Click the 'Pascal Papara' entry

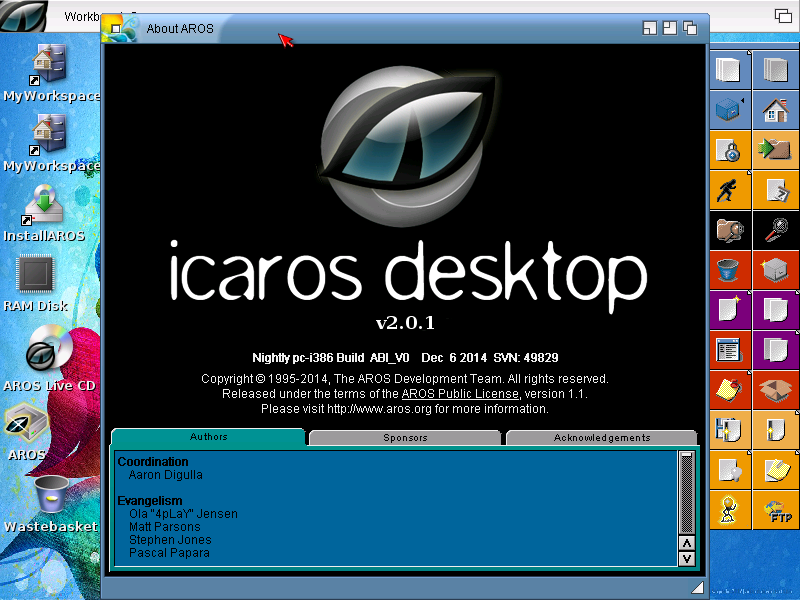[169, 553]
